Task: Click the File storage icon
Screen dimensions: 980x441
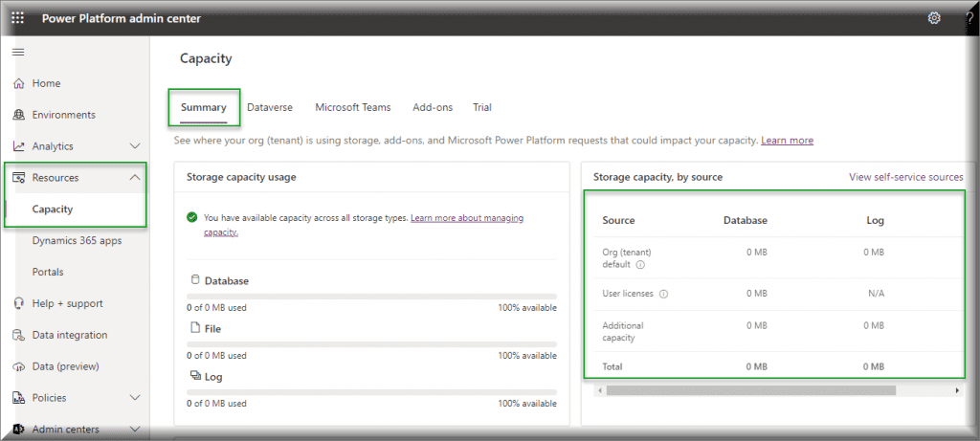Action: [x=194, y=327]
